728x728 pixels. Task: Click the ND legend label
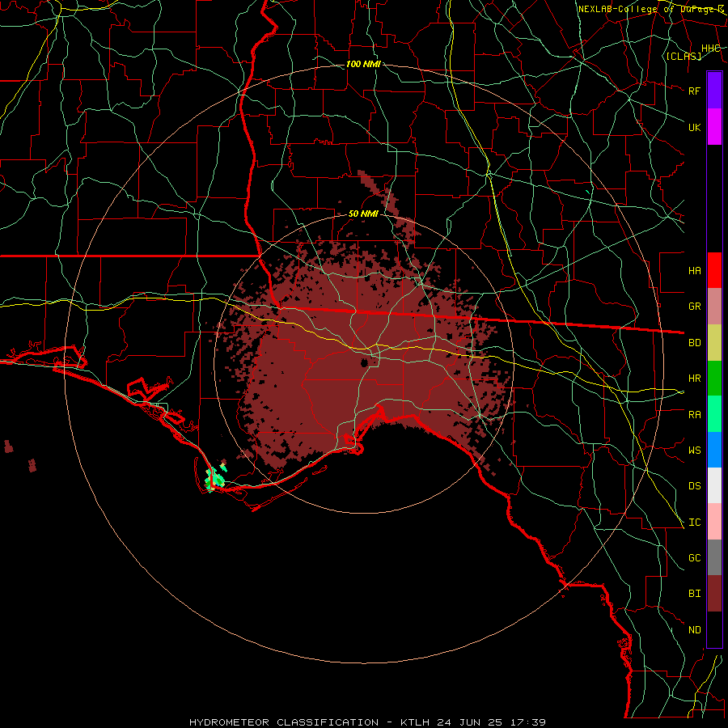[x=695, y=630]
